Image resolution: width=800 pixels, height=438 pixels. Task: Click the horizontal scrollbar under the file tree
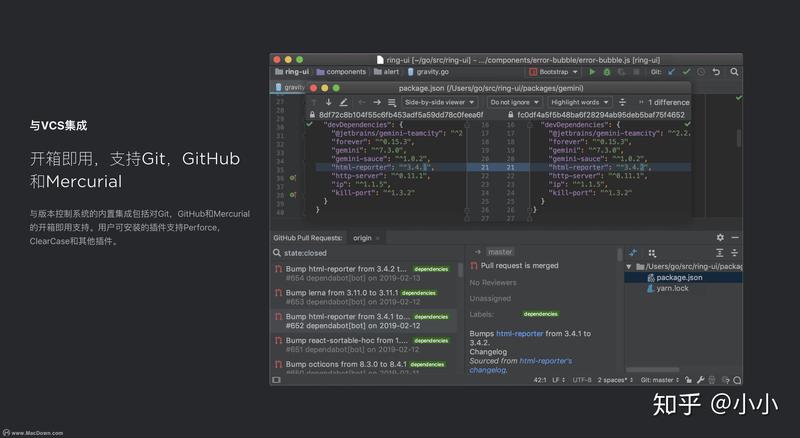click(653, 370)
